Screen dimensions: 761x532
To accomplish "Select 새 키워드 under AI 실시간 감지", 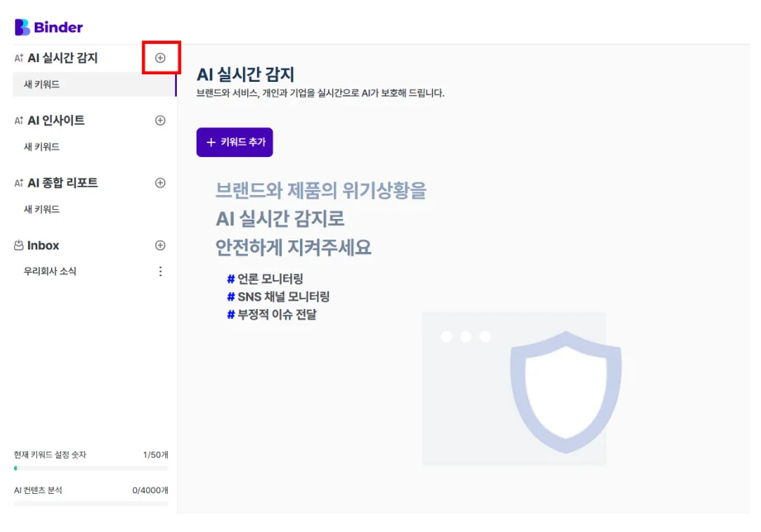I will click(x=94, y=84).
